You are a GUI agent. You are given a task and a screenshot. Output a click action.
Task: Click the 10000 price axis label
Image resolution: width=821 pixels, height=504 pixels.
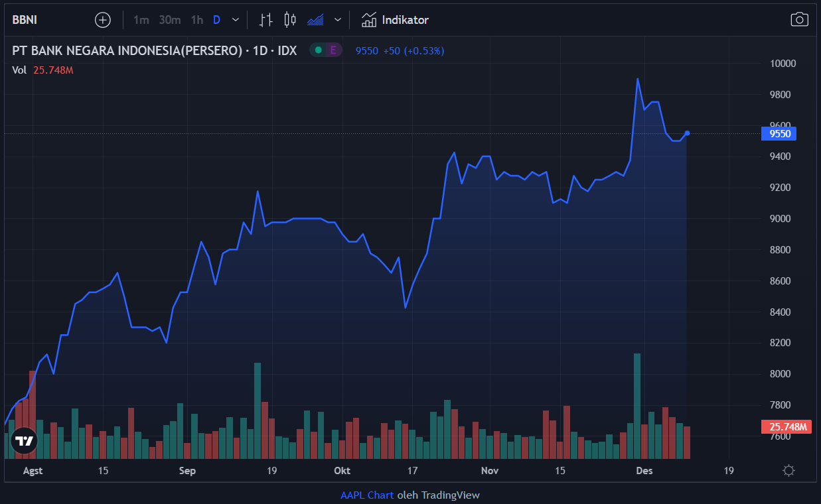pos(783,64)
